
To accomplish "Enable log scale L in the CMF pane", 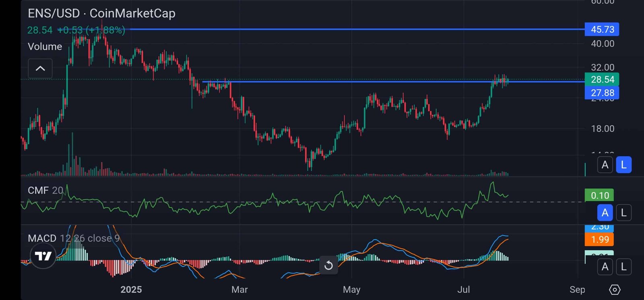I will (623, 213).
